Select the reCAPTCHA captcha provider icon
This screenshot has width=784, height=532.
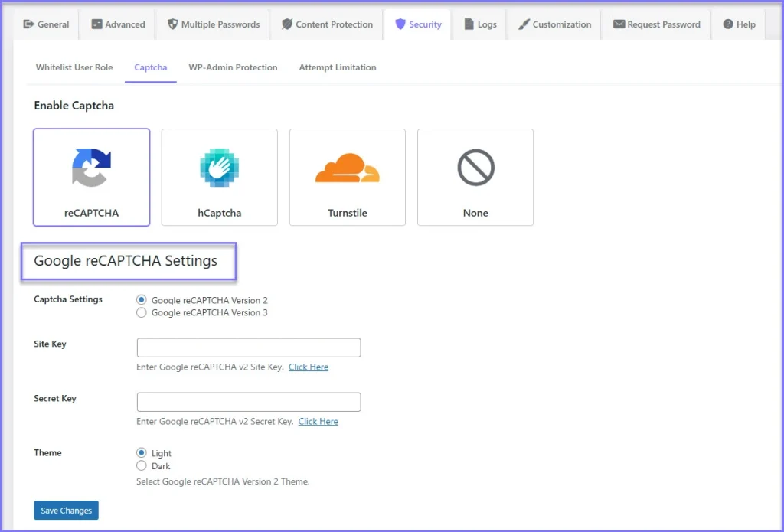click(91, 165)
